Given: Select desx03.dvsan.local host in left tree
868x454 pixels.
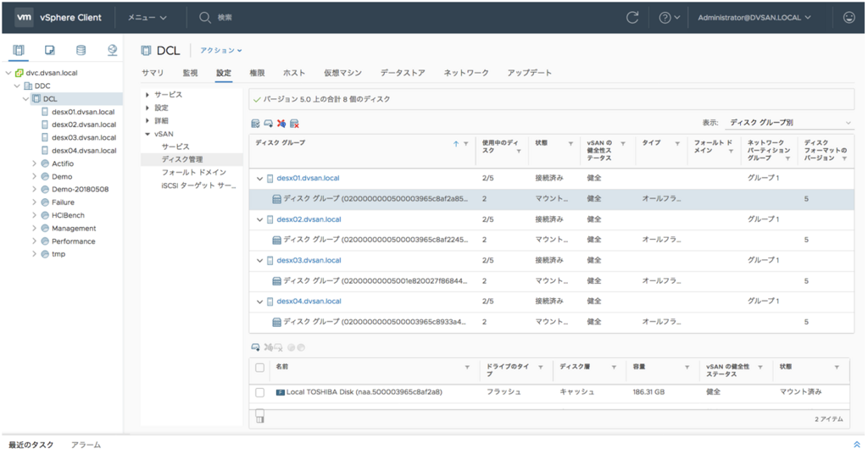Looking at the screenshot, I should (84, 138).
